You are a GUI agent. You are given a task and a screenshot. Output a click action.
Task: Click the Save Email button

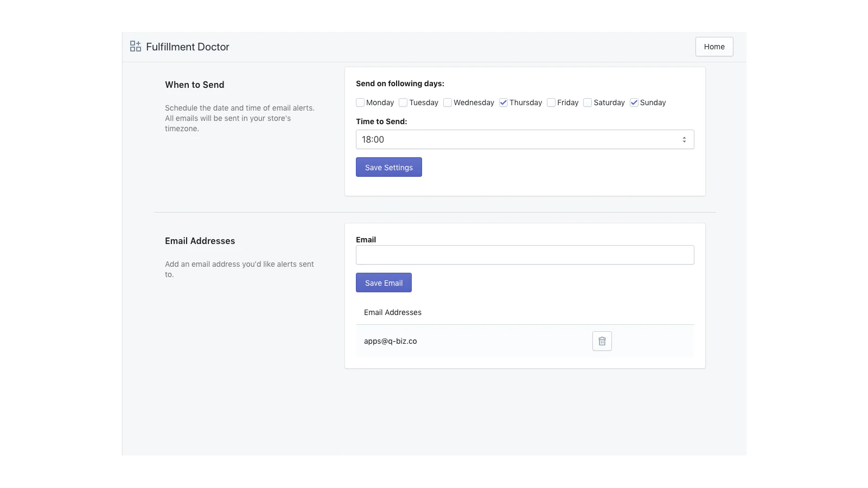[384, 282]
